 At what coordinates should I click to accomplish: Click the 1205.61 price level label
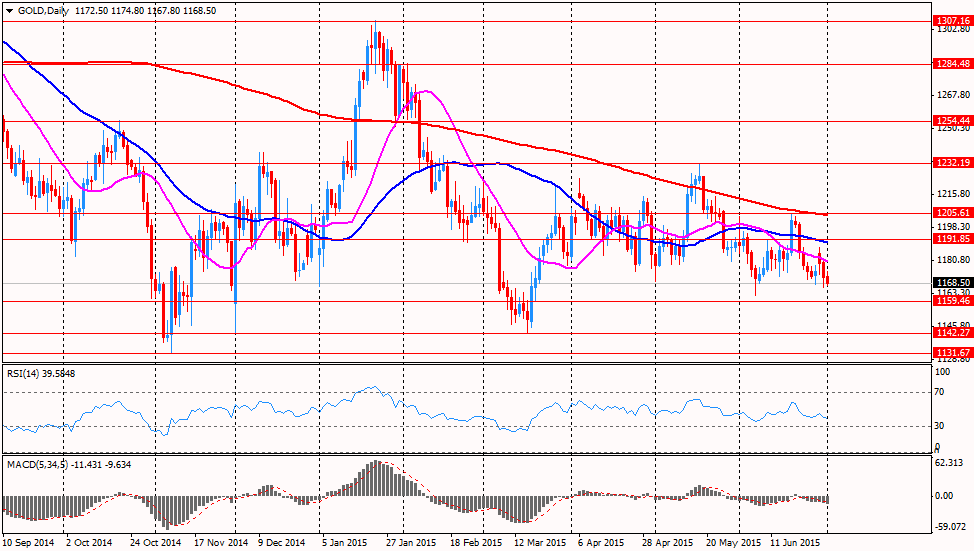click(x=953, y=213)
